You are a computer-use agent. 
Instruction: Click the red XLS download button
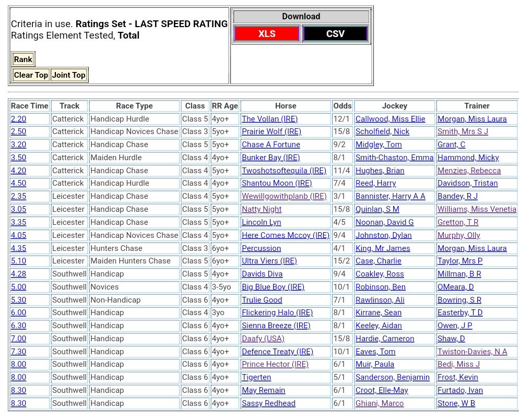click(x=267, y=34)
